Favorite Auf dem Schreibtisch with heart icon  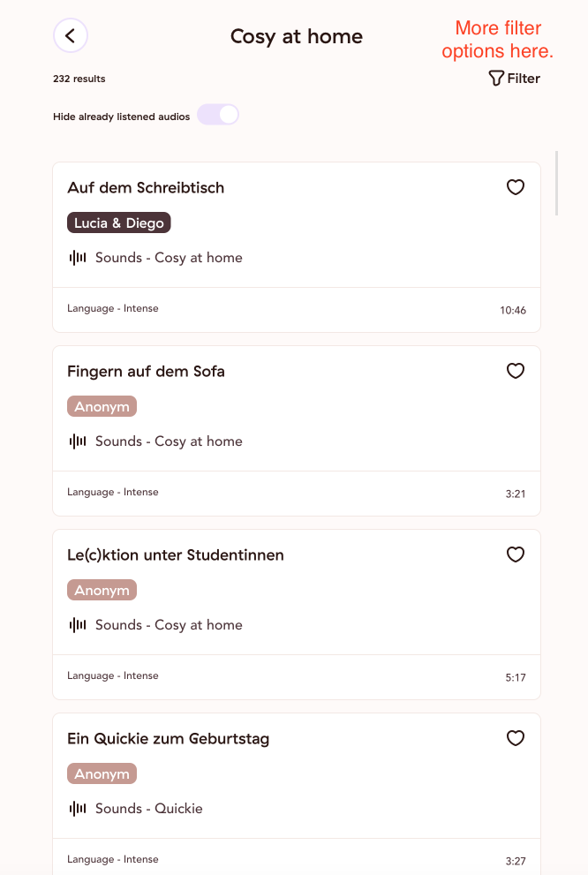click(x=516, y=187)
